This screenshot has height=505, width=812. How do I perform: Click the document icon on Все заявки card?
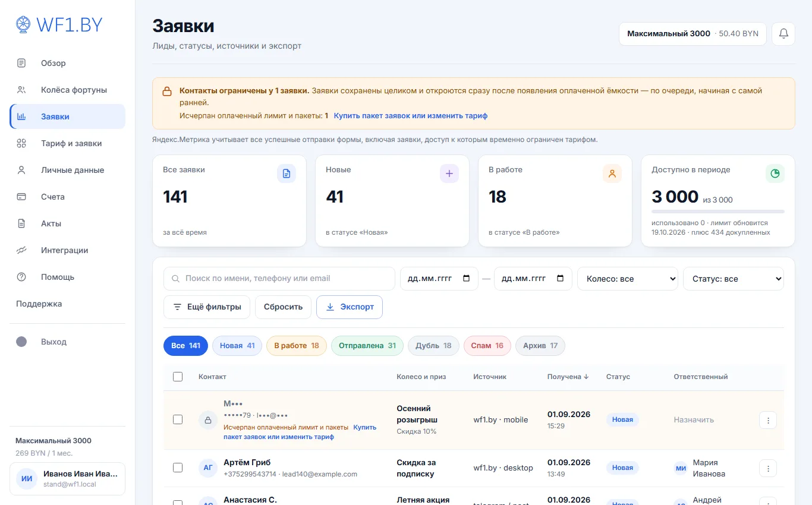tap(287, 173)
